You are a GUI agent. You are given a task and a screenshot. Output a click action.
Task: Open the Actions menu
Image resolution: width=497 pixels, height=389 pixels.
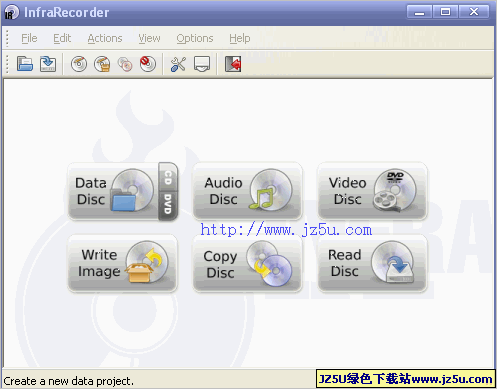(105, 38)
